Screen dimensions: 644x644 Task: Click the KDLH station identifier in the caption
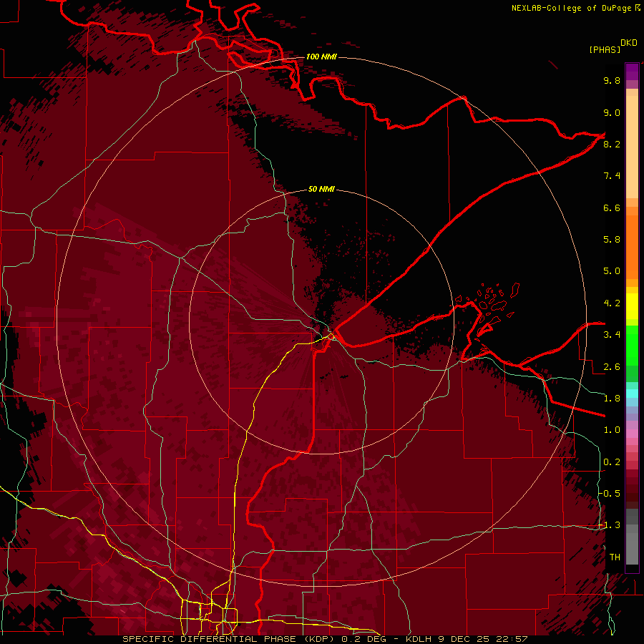click(418, 639)
